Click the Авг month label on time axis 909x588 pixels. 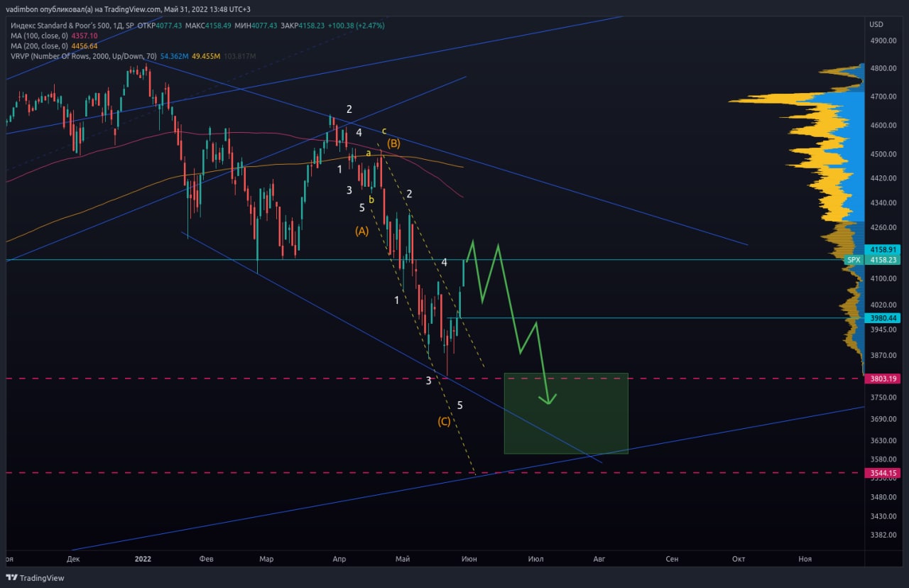[x=599, y=559]
